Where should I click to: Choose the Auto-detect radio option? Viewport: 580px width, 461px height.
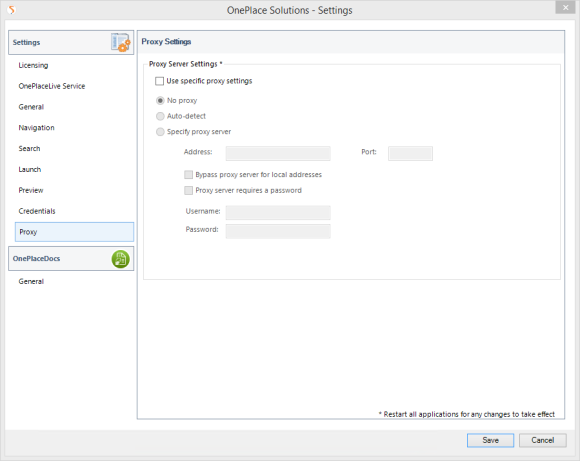[x=160, y=116]
